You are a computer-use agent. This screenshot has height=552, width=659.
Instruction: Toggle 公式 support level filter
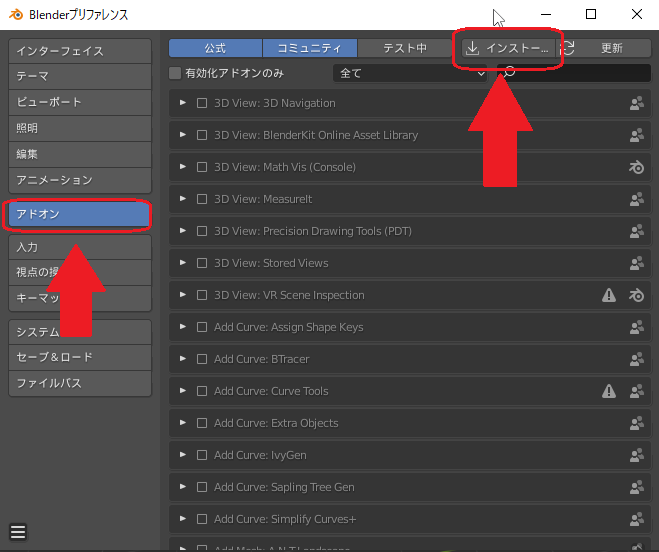pyautogui.click(x=215, y=48)
